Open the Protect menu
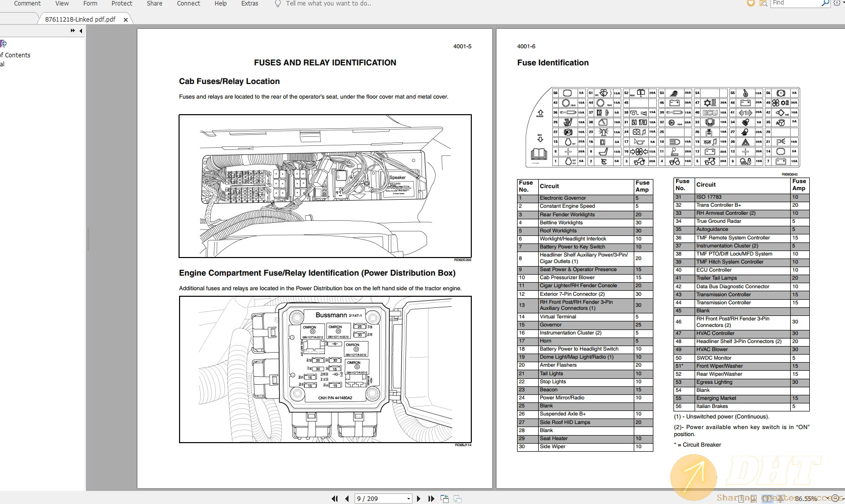The image size is (845, 504). tap(121, 4)
